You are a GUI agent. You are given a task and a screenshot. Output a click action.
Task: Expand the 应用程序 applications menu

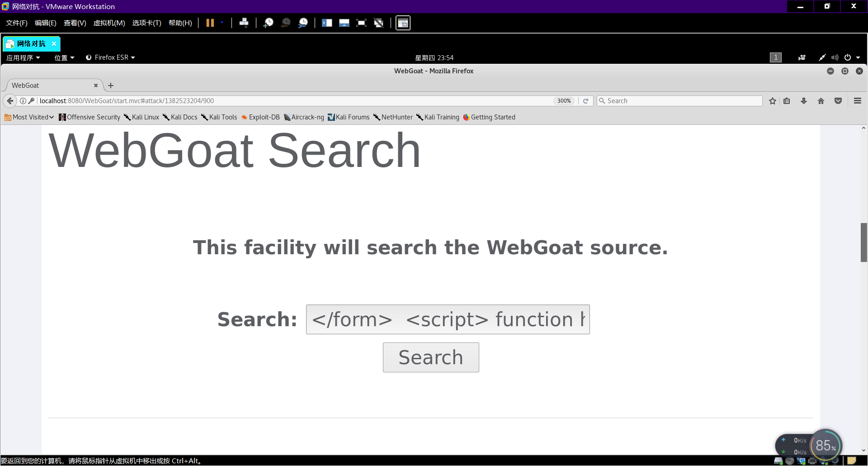(23, 57)
